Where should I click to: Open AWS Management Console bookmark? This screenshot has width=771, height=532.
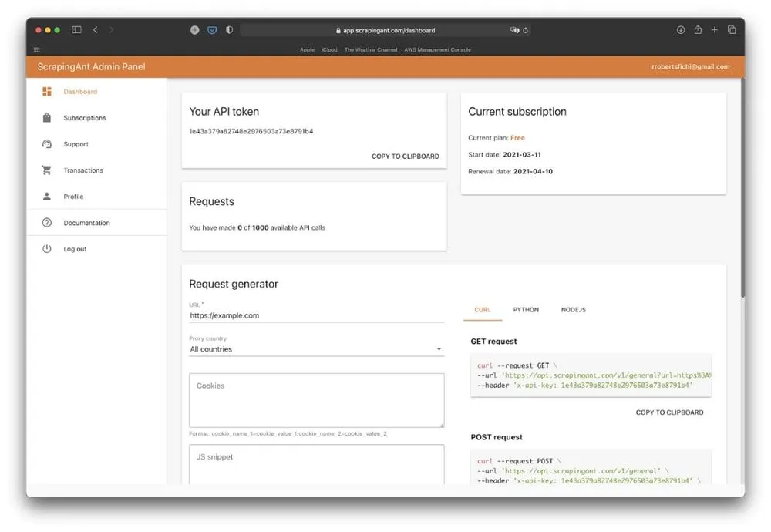438,49
